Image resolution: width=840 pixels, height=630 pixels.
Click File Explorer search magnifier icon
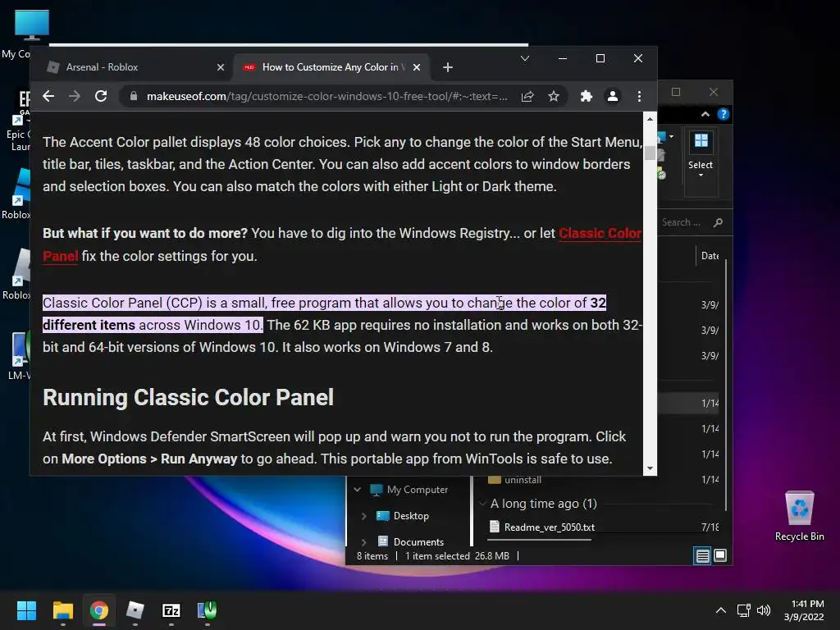click(718, 222)
